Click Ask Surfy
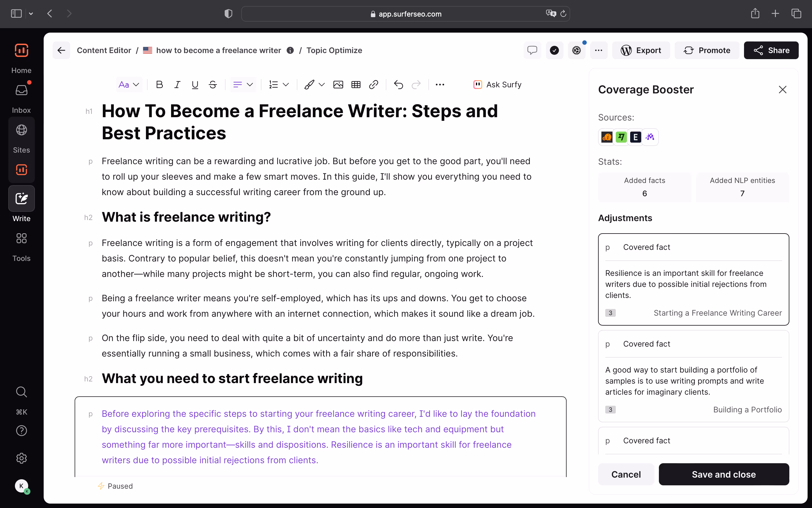 click(497, 85)
